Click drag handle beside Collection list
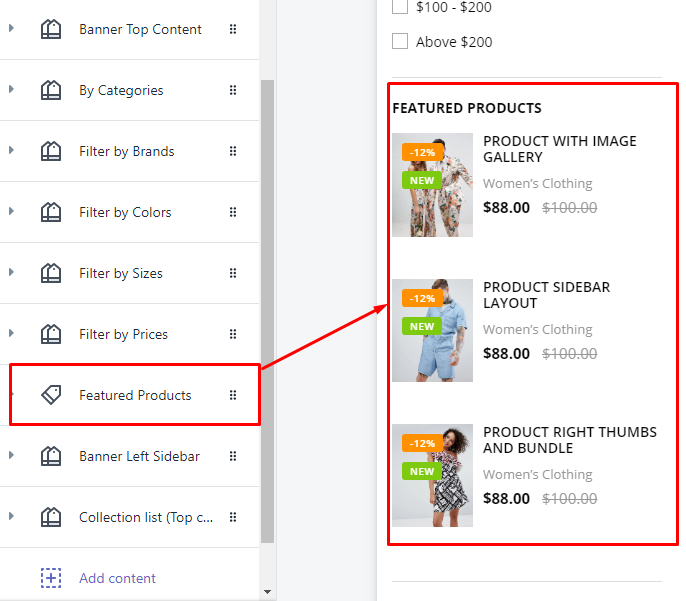The width and height of the screenshot is (686, 601). 233,517
